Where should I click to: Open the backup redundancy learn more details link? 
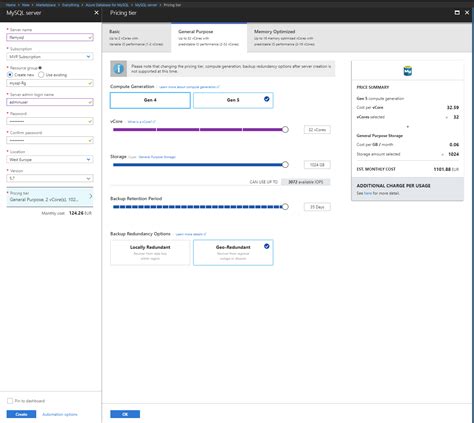191,234
